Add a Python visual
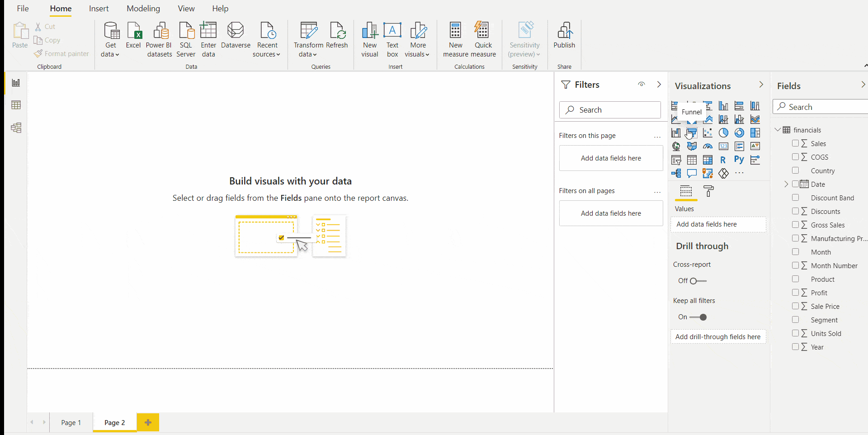The width and height of the screenshot is (868, 435). [739, 160]
